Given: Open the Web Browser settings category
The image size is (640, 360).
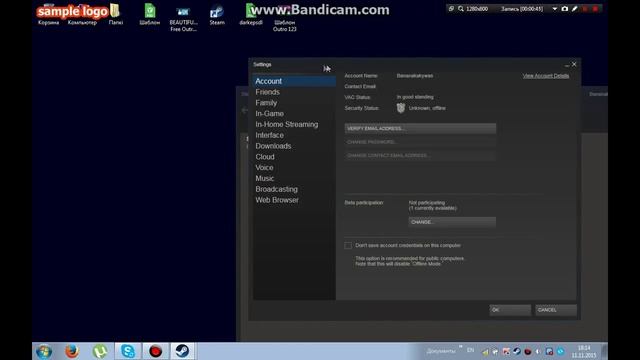Looking at the screenshot, I should coord(294,200).
